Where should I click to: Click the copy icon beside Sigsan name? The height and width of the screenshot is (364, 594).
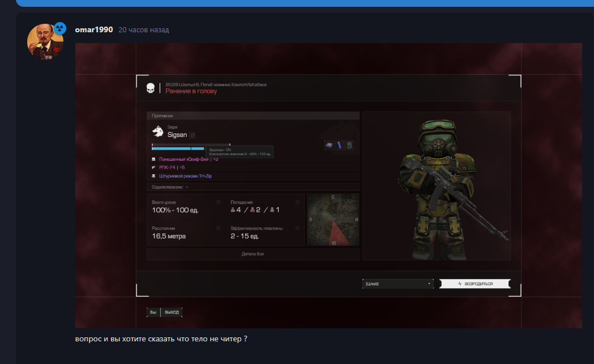tap(193, 135)
